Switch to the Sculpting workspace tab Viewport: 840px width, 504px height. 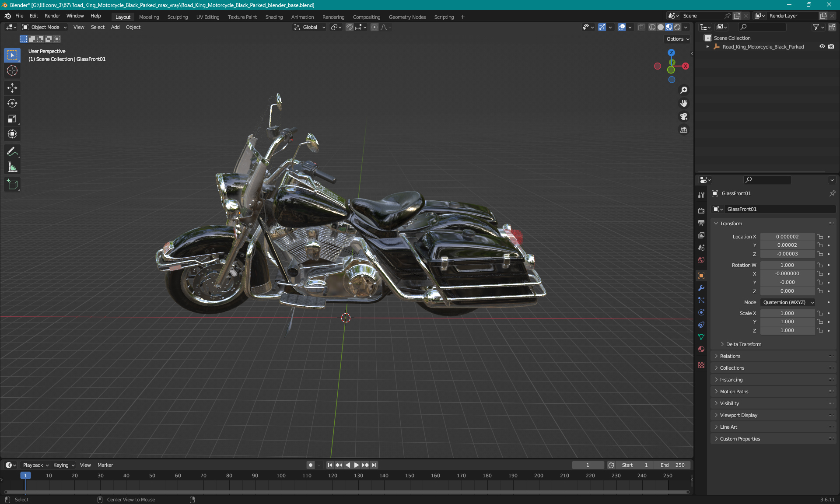tap(178, 17)
